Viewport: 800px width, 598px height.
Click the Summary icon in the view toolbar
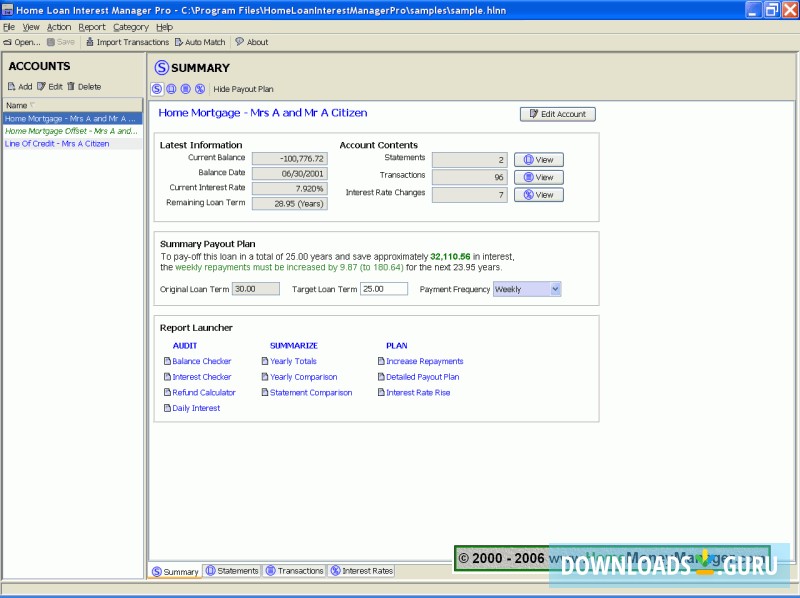point(157,89)
